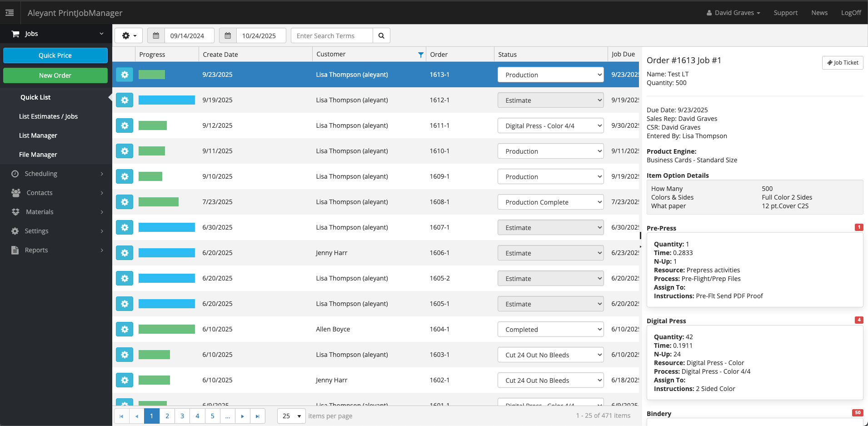Open List Manager in sidebar
The width and height of the screenshot is (868, 426).
pyautogui.click(x=38, y=135)
